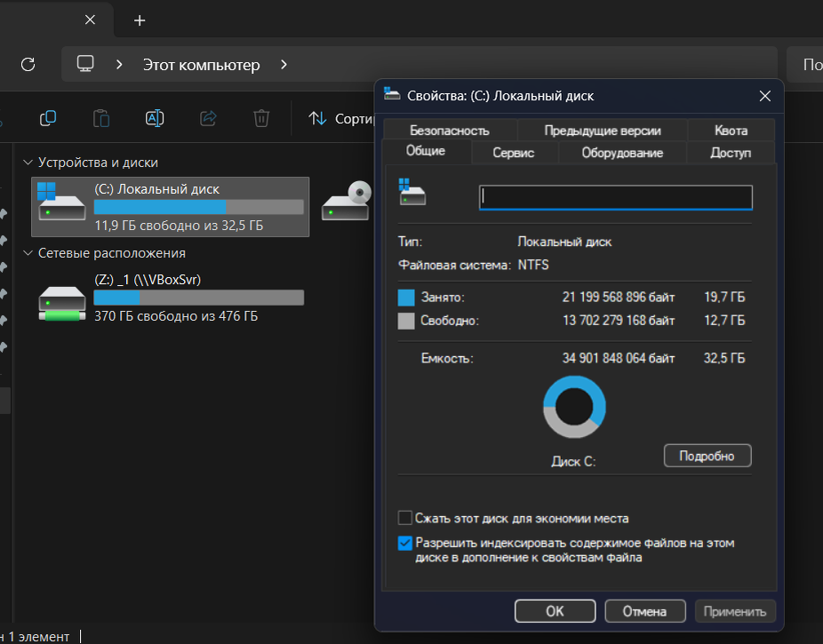Select the Диск C: label under chart
Screen dimensions: 823x644
point(573,462)
